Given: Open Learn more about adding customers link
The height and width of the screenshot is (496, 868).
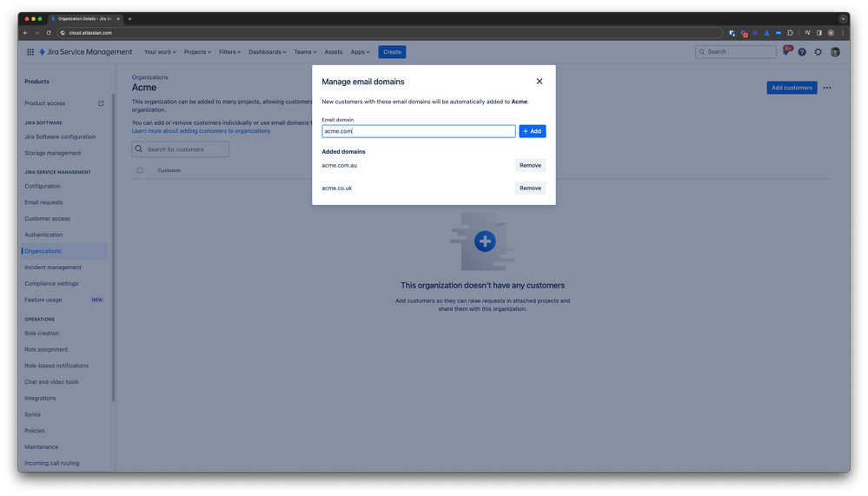Looking at the screenshot, I should tap(201, 131).
